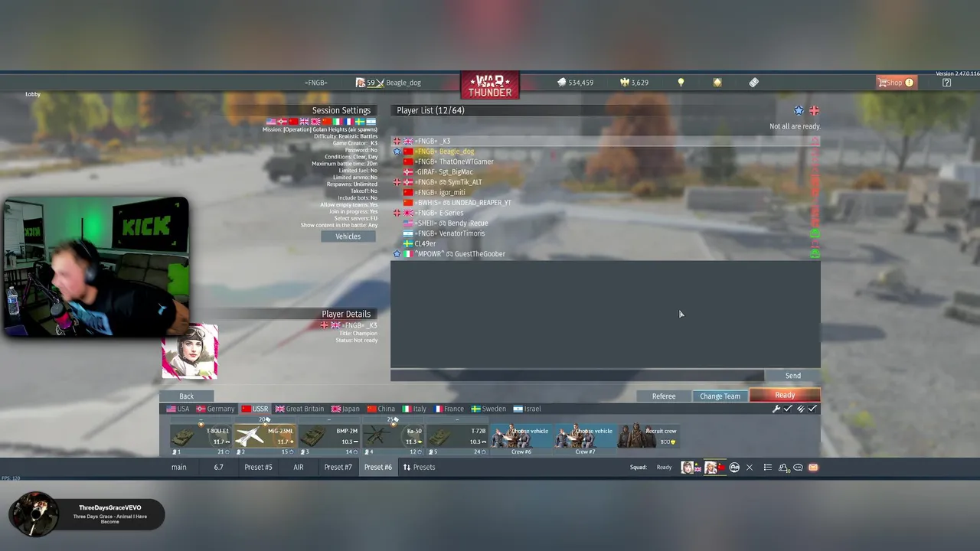Send the chat message
The height and width of the screenshot is (551, 980).
[792, 376]
